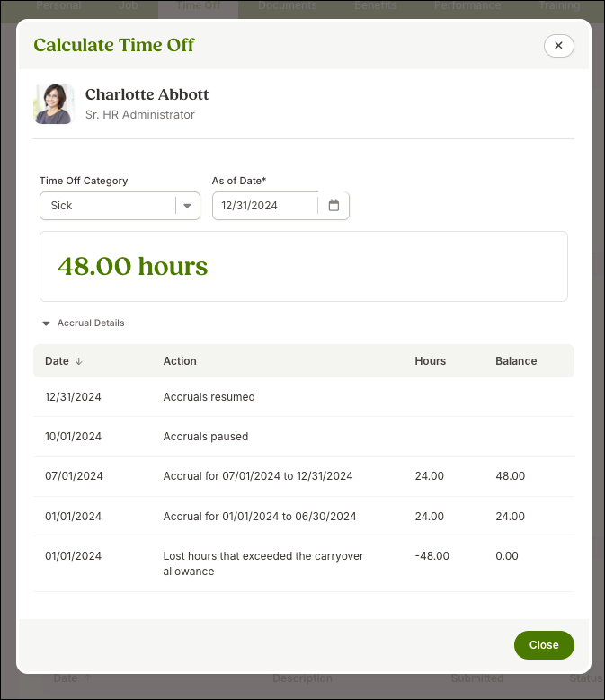605x700 pixels.
Task: Click the 12/31/2024 date cell in table
Action: click(x=73, y=397)
